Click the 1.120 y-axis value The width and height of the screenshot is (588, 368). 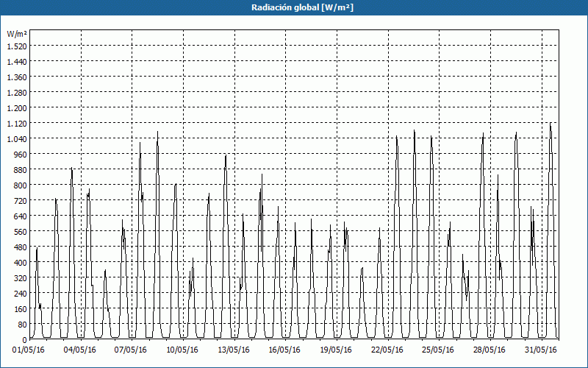click(x=17, y=123)
